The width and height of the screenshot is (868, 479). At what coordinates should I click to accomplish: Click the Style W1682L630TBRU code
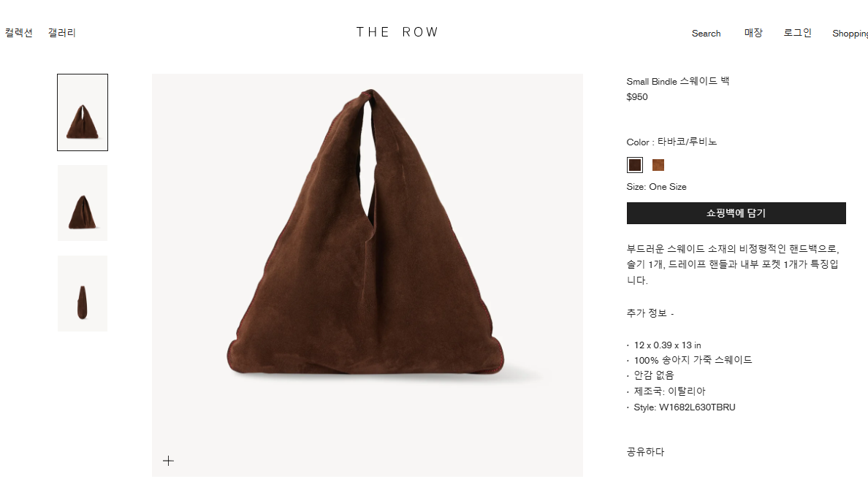click(684, 407)
